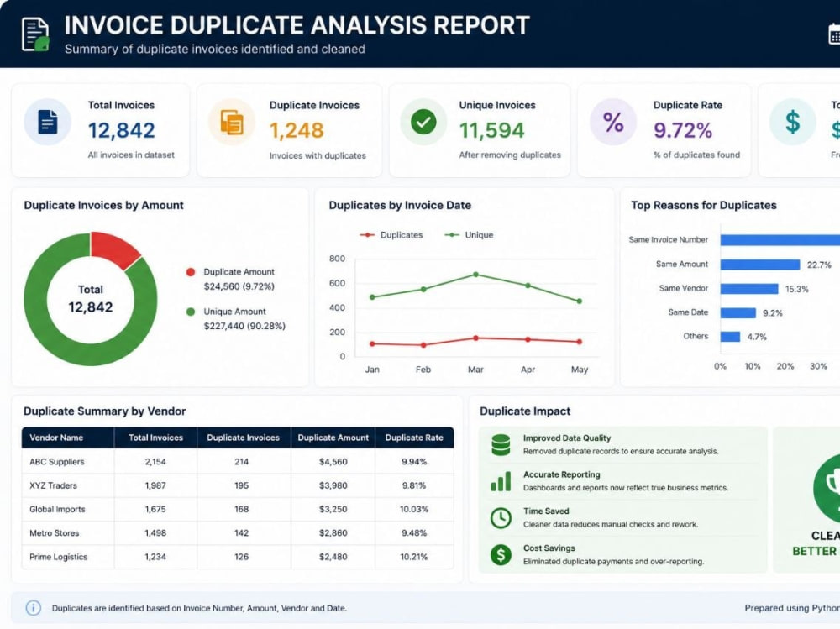Toggle the Duplicates series in line chart legend
The width and height of the screenshot is (840, 629).
click(391, 234)
